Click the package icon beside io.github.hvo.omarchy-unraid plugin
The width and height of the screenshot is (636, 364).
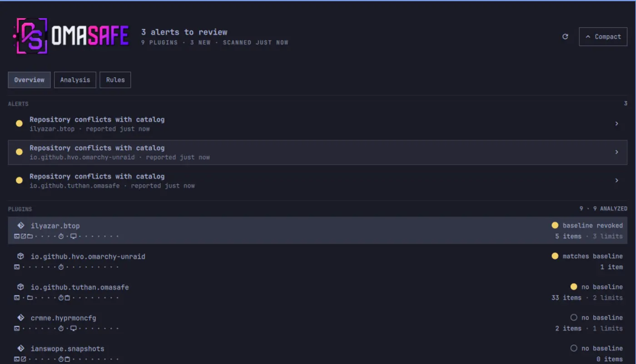20,256
